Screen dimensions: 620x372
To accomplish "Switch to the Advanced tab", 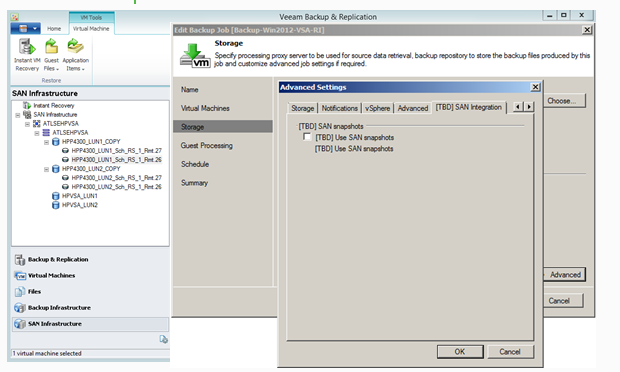I will coord(413,108).
